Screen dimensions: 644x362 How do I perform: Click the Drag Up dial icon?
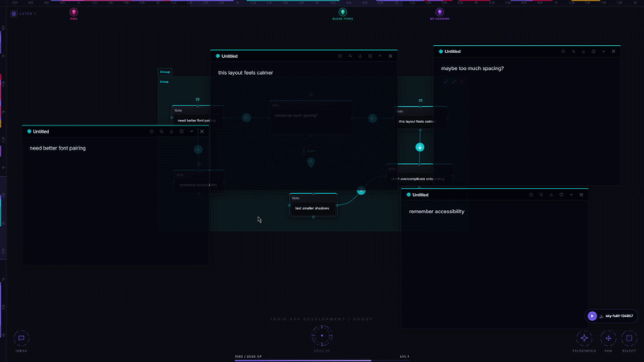pyautogui.click(x=322, y=335)
